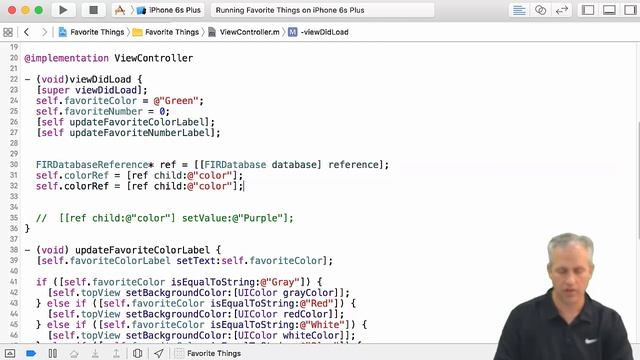Click line number 30 in gutter
Image resolution: width=640 pixels, height=360 pixels.
click(14, 164)
